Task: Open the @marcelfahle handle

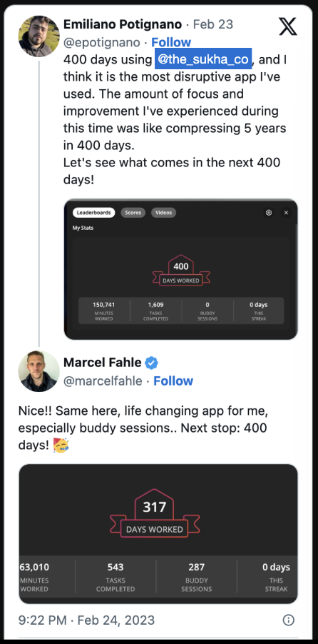Action: tap(103, 381)
